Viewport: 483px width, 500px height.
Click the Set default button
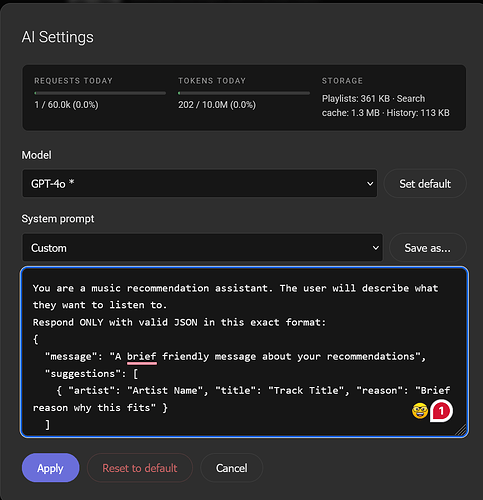pos(425,184)
